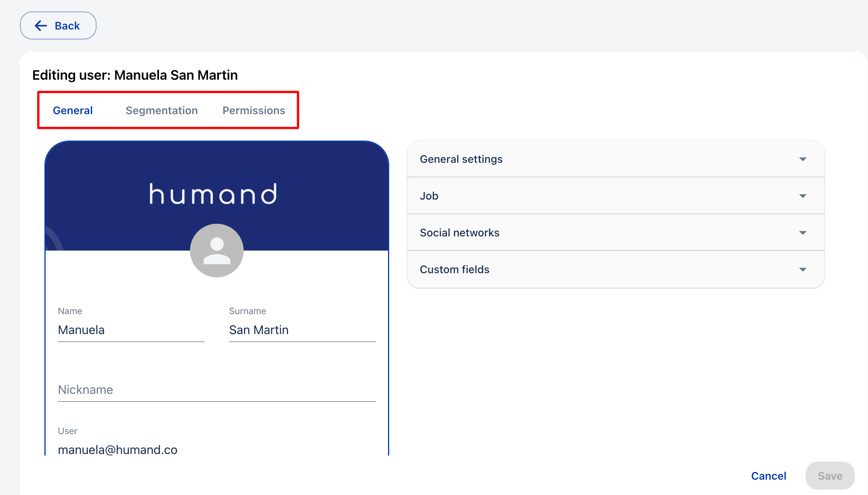Expand the General settings section
This screenshot has height=495, width=868.
click(x=461, y=159)
